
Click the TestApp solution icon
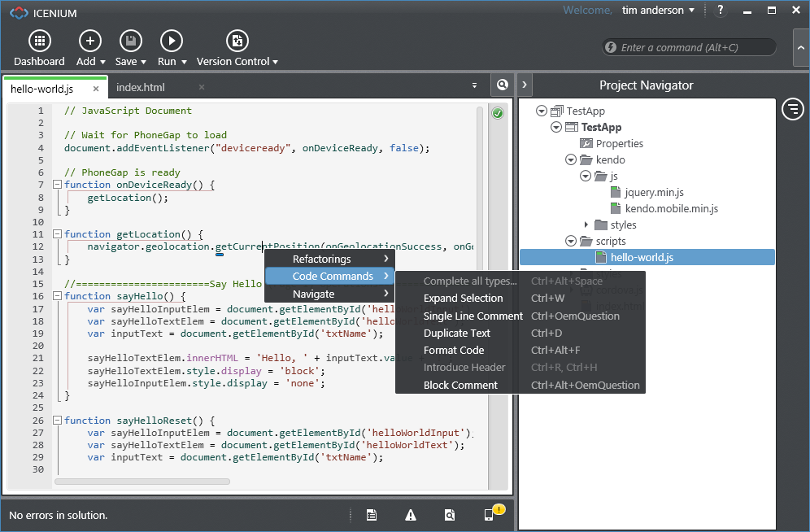tap(557, 111)
